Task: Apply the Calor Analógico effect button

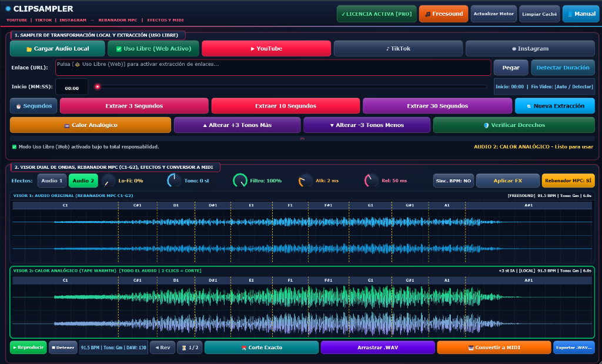Action: [90, 125]
